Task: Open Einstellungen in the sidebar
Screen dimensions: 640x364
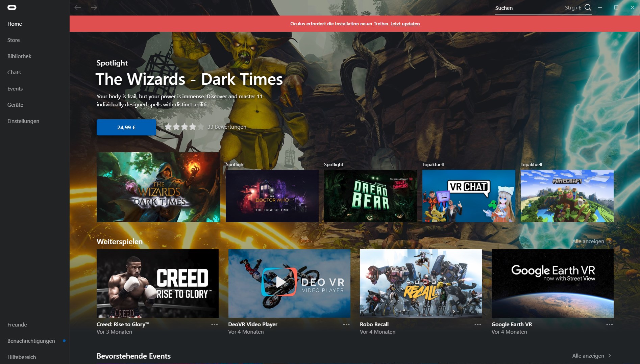Action: (23, 121)
